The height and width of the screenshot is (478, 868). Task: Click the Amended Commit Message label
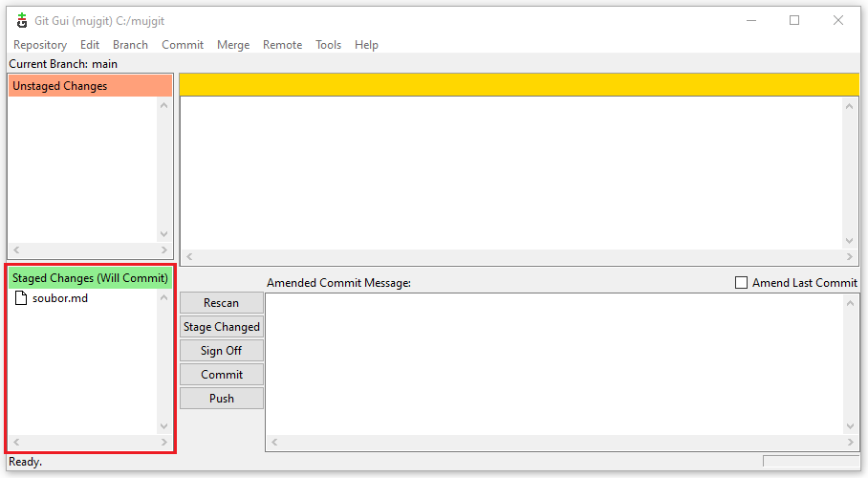(338, 282)
